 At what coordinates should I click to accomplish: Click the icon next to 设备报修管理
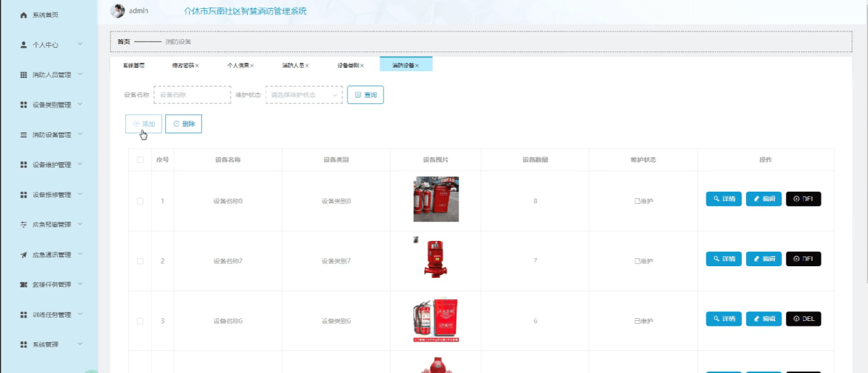click(x=23, y=195)
